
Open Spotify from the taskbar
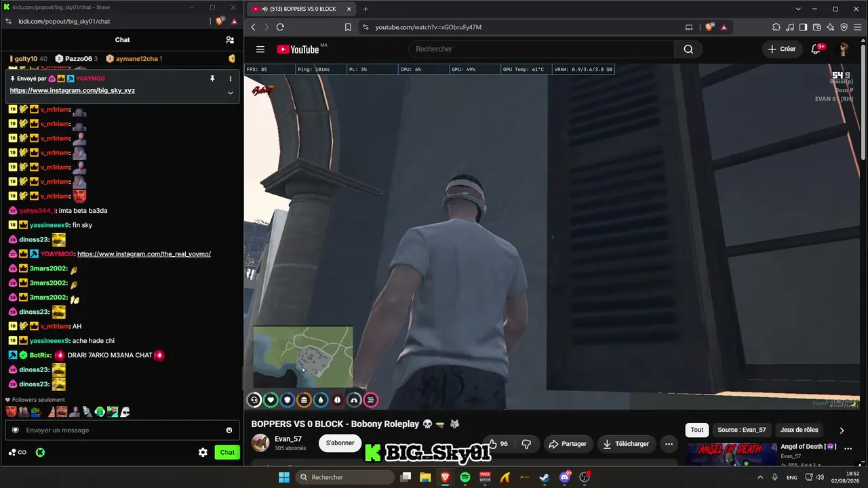click(x=465, y=477)
